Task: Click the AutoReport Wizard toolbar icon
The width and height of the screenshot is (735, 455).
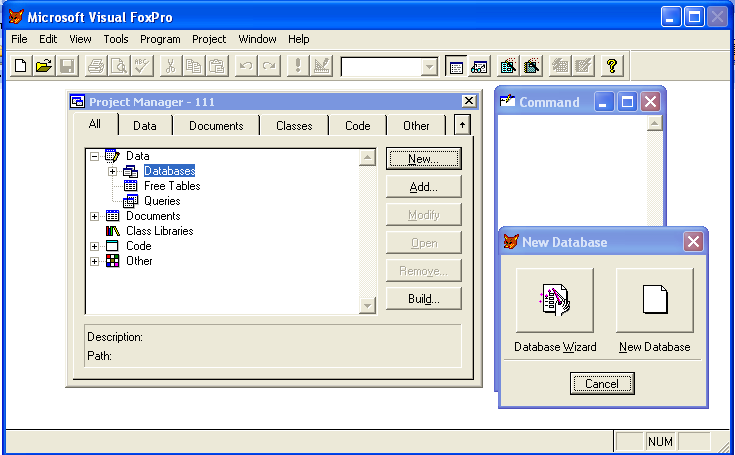Action: click(583, 66)
